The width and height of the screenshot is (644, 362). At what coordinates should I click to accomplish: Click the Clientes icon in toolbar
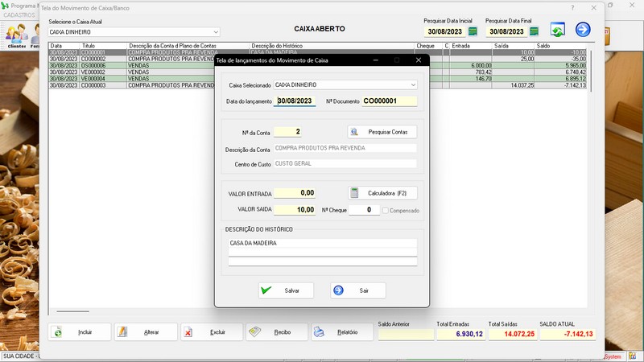coord(16,36)
